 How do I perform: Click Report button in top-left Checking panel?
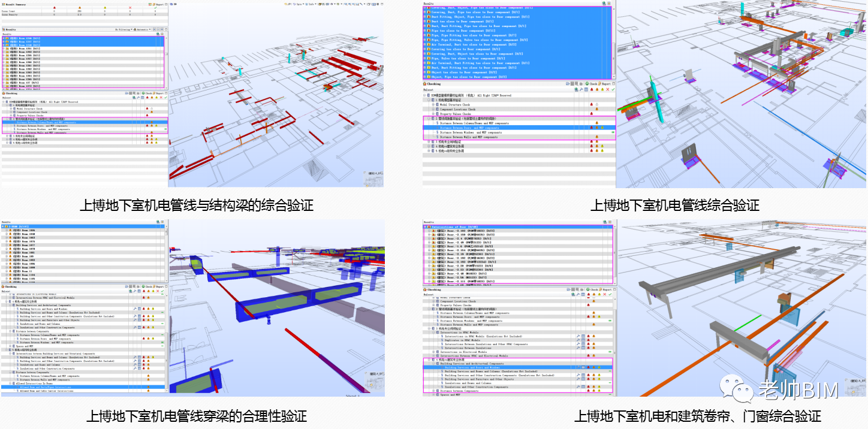pyautogui.click(x=158, y=93)
